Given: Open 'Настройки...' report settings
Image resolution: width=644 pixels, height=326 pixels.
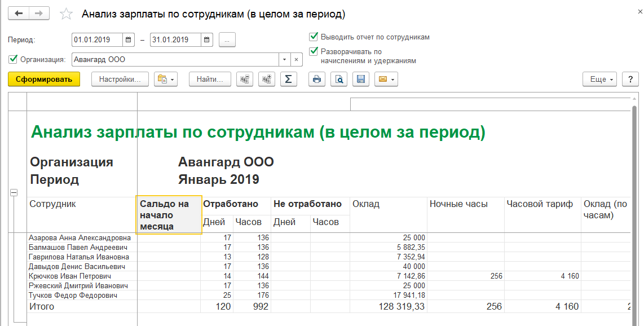Looking at the screenshot, I should pos(120,80).
